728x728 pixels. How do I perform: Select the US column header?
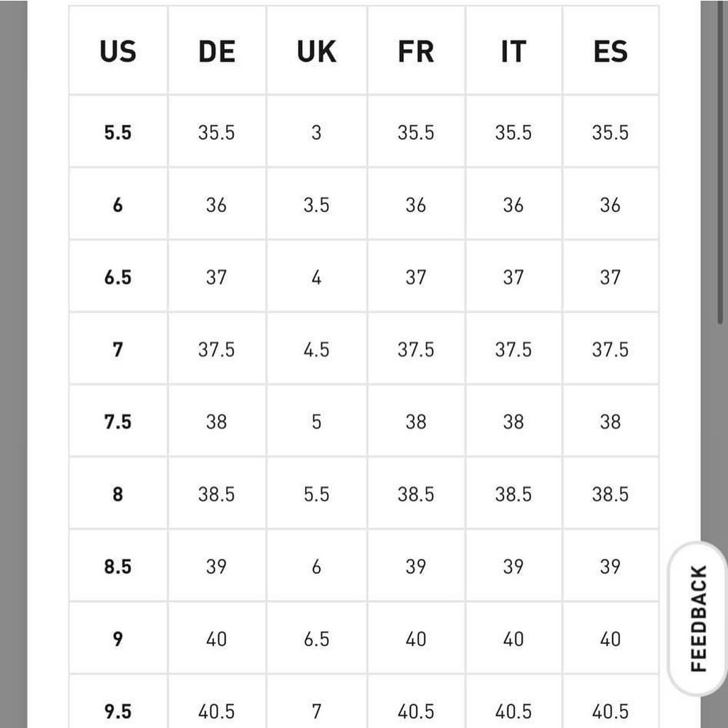pyautogui.click(x=118, y=52)
